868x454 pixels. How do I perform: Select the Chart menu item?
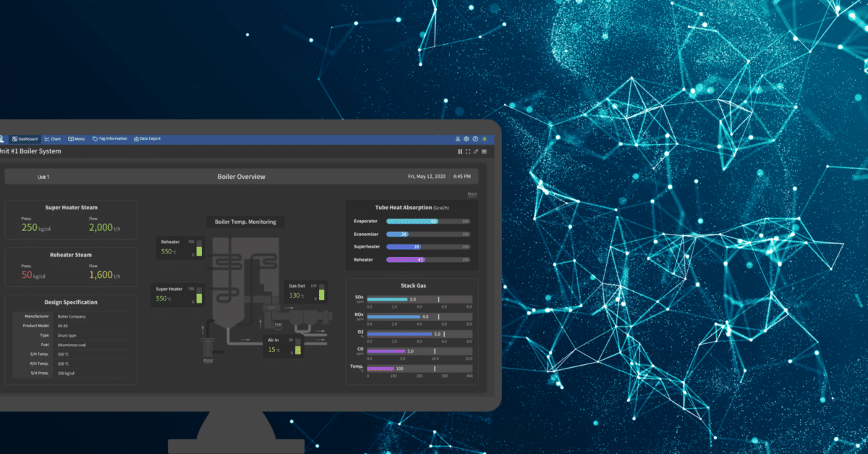tap(52, 138)
